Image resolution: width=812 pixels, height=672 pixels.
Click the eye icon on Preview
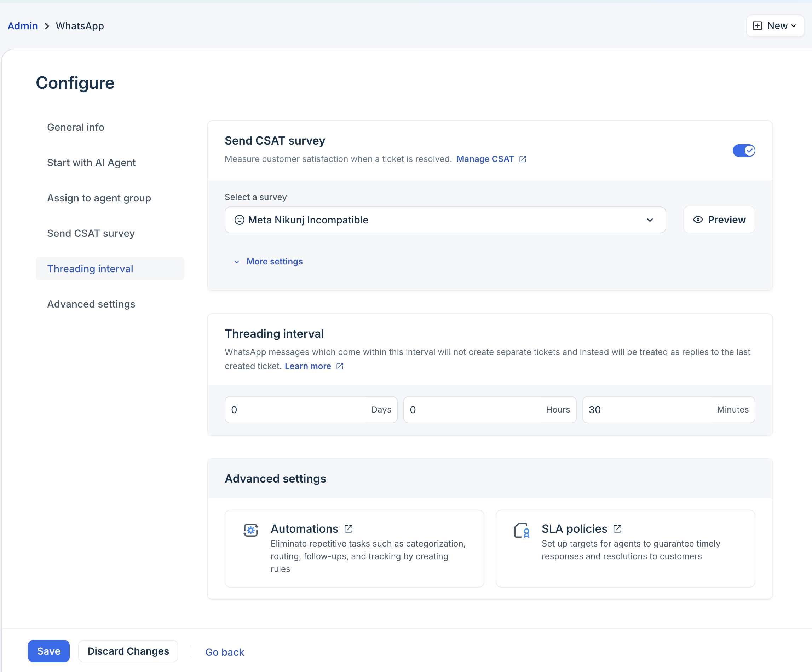pos(698,220)
